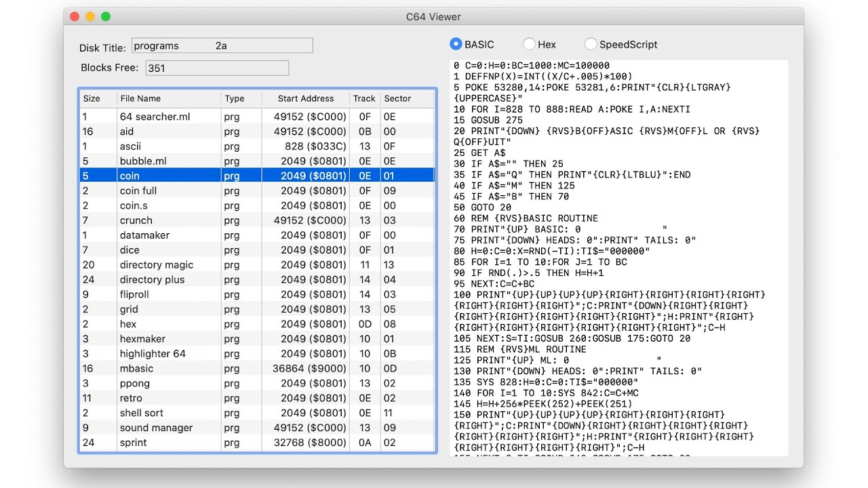Viewport: 868px width, 488px height.
Task: Select the 'coin full' file row
Action: pyautogui.click(x=257, y=190)
